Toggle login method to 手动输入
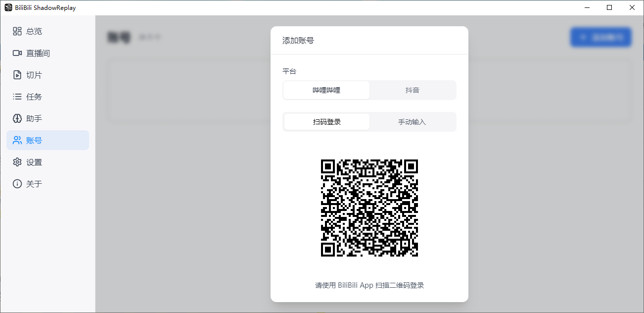 pyautogui.click(x=413, y=122)
